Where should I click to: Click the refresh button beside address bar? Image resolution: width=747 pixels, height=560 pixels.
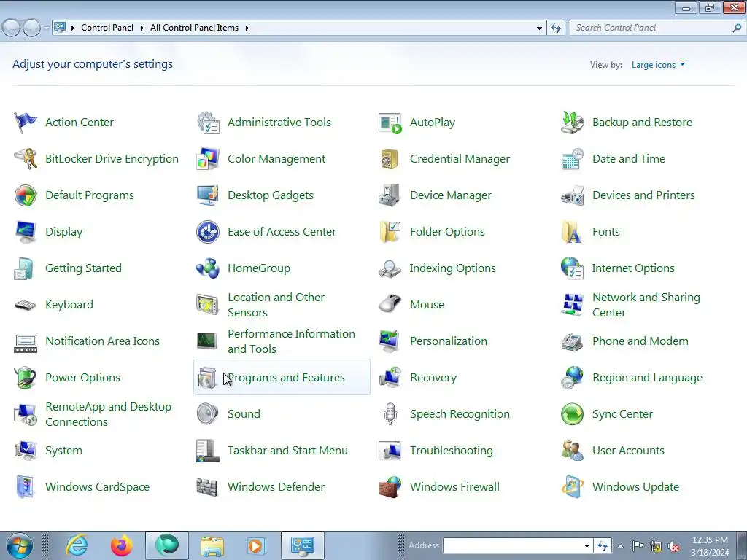555,28
